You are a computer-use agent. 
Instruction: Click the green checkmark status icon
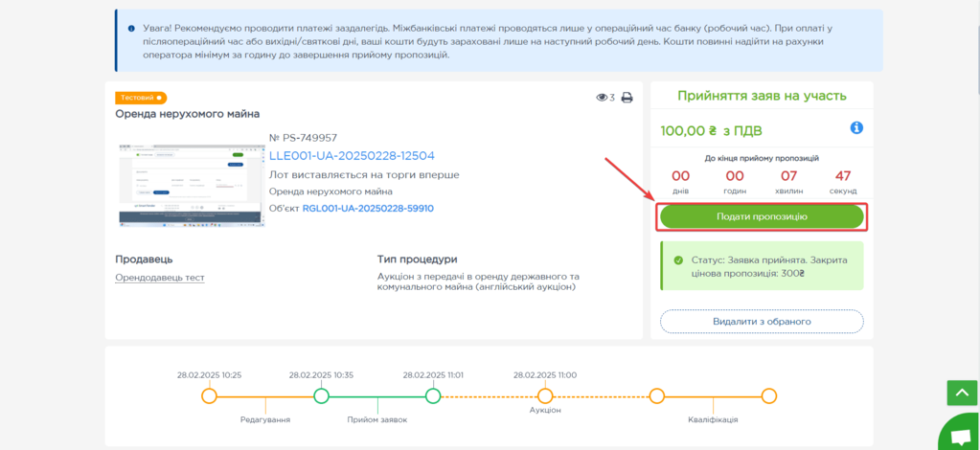pyautogui.click(x=678, y=260)
